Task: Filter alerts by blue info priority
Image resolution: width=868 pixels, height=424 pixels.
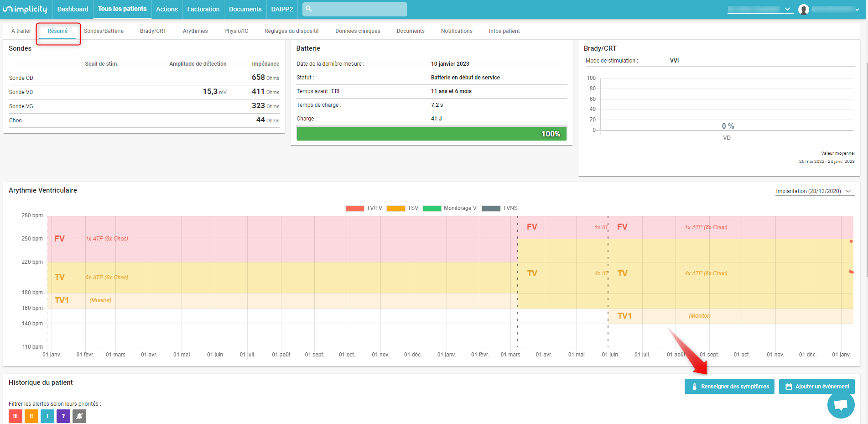Action: [x=47, y=416]
